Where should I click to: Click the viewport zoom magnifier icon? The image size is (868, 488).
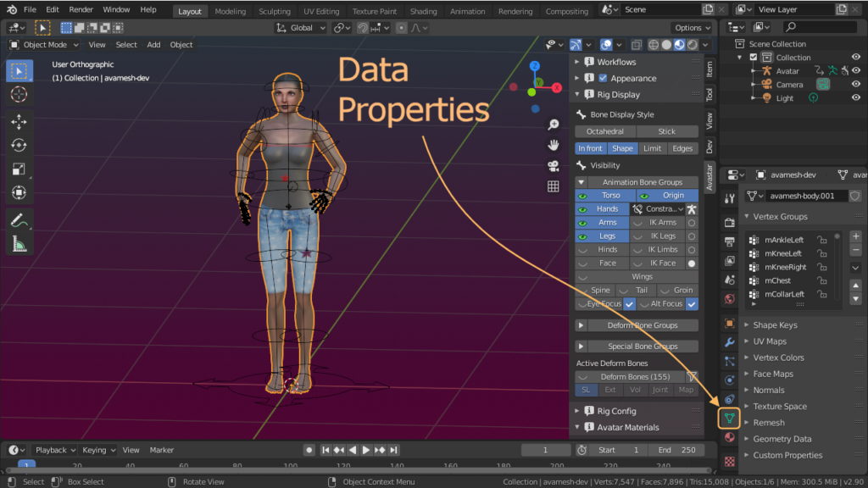[x=553, y=125]
